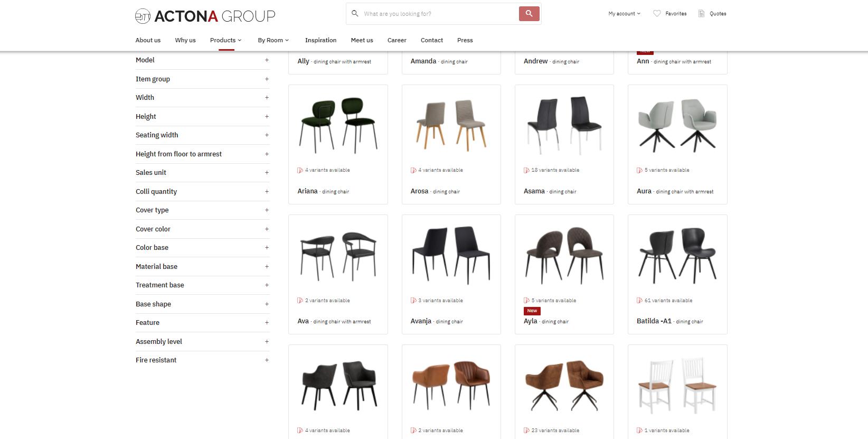Expand the Seating width filter
Image resolution: width=868 pixels, height=439 pixels.
[202, 135]
